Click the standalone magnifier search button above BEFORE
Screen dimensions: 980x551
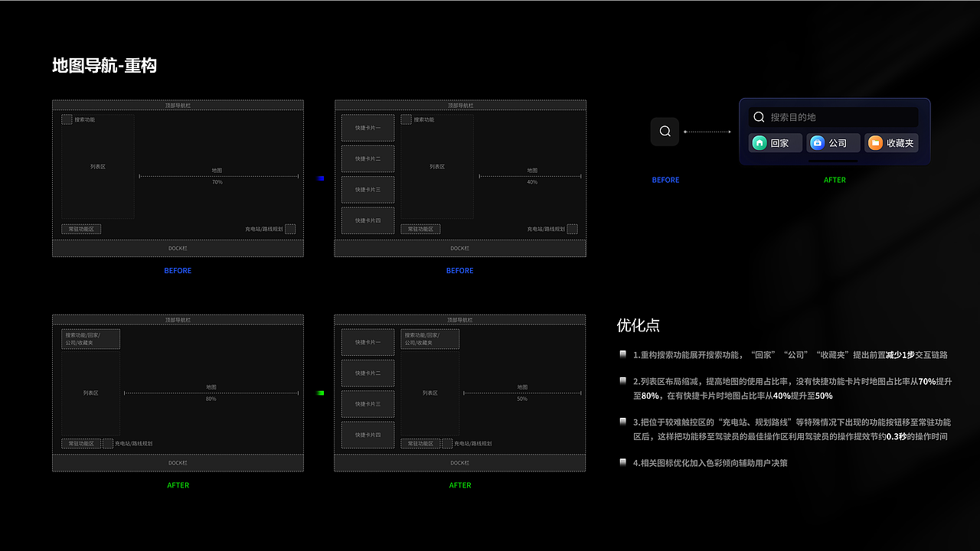pos(665,132)
